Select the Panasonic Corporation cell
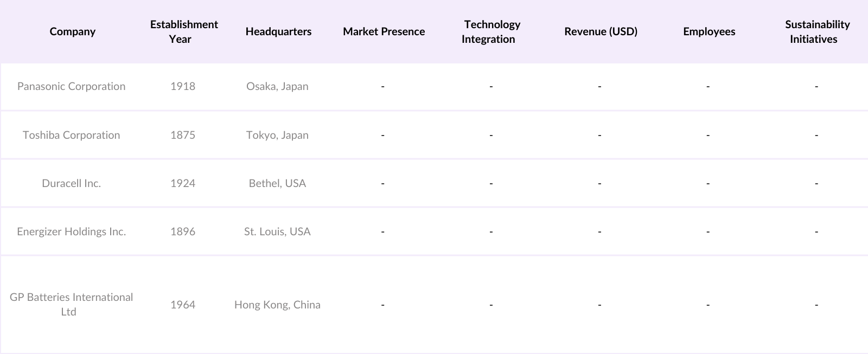Viewport: 868px width, 354px height. [71, 86]
